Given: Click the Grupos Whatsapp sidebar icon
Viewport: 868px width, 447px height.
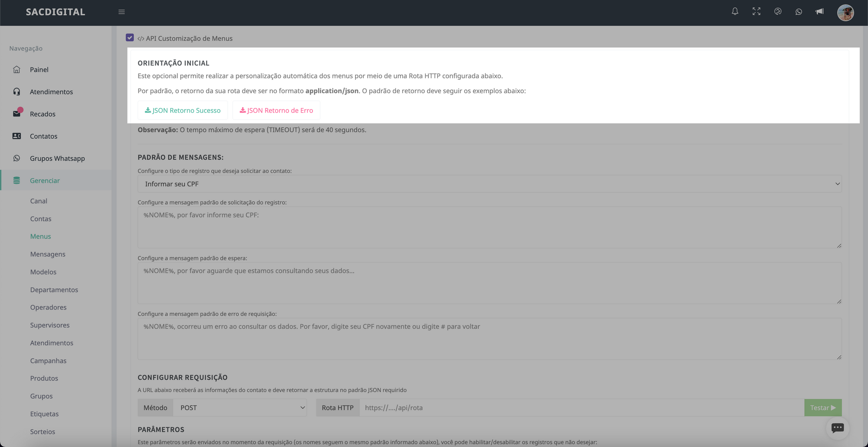Looking at the screenshot, I should 16,158.
